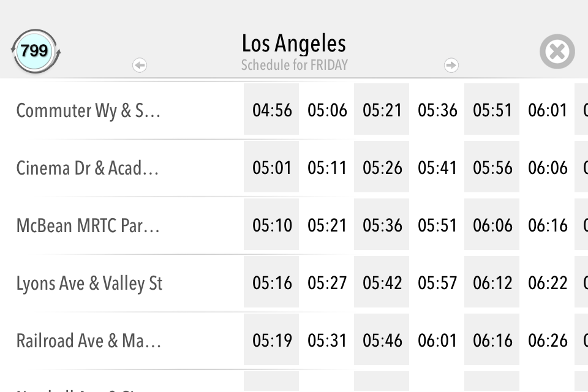
Task: Select Commuter Wy stop row
Action: pyautogui.click(x=88, y=110)
